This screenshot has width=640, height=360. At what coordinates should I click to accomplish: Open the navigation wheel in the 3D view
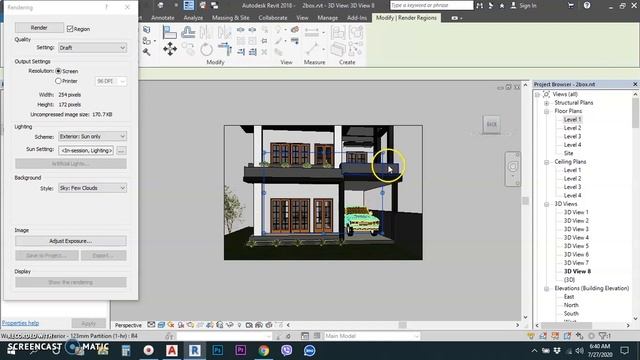click(513, 167)
